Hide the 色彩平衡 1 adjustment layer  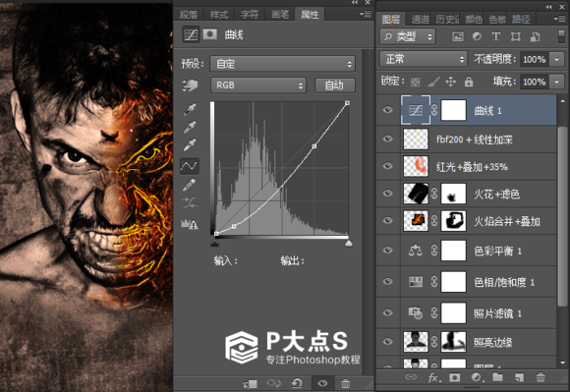pyautogui.click(x=387, y=251)
